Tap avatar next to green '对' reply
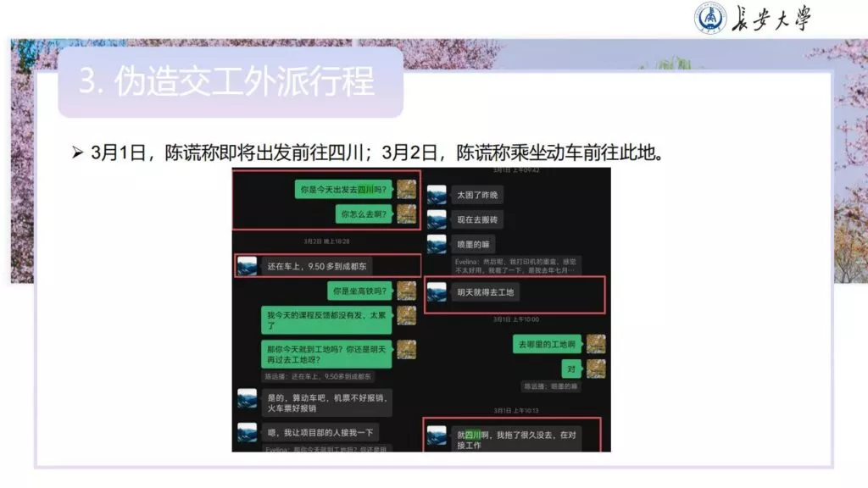 click(x=596, y=369)
